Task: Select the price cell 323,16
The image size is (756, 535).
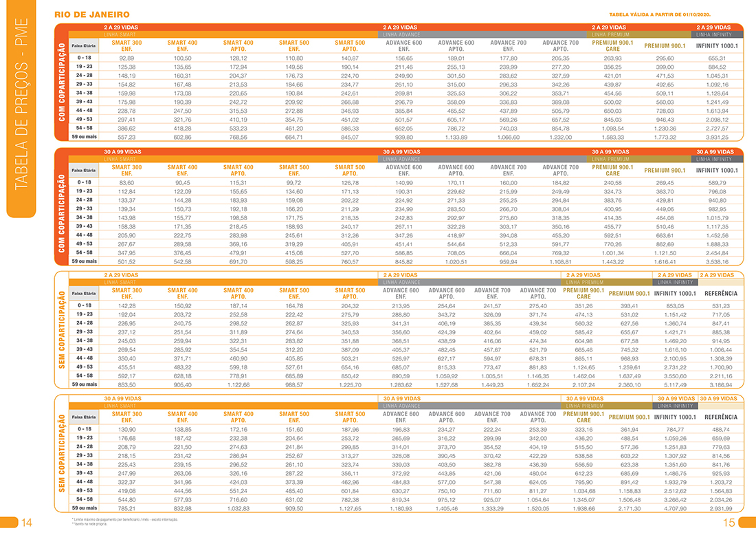Action: coord(583,429)
